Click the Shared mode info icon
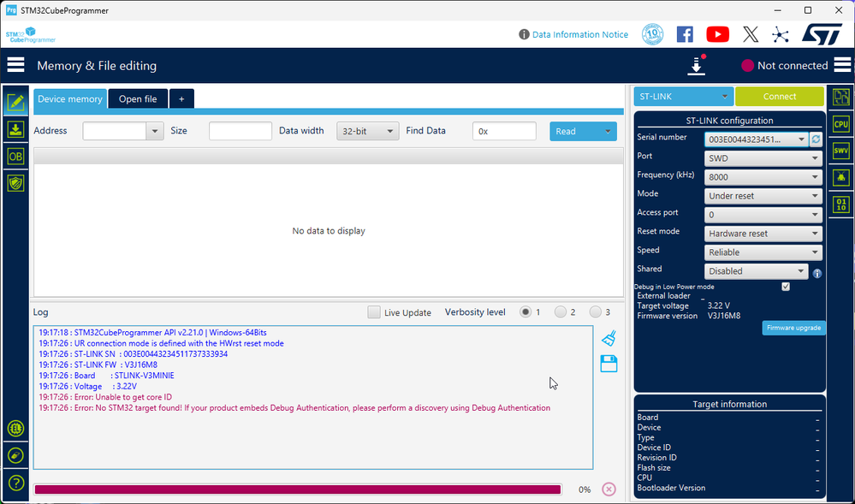 816,274
